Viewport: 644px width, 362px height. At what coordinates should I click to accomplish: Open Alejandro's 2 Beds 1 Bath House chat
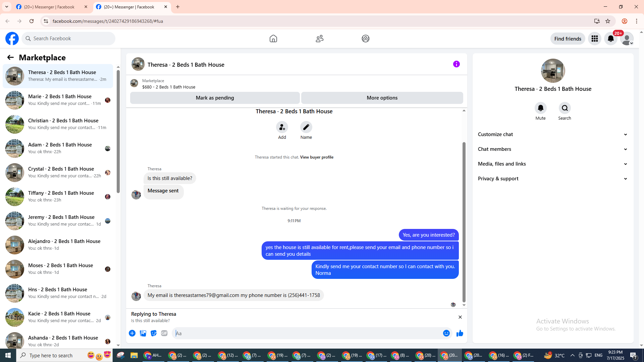coord(58,245)
